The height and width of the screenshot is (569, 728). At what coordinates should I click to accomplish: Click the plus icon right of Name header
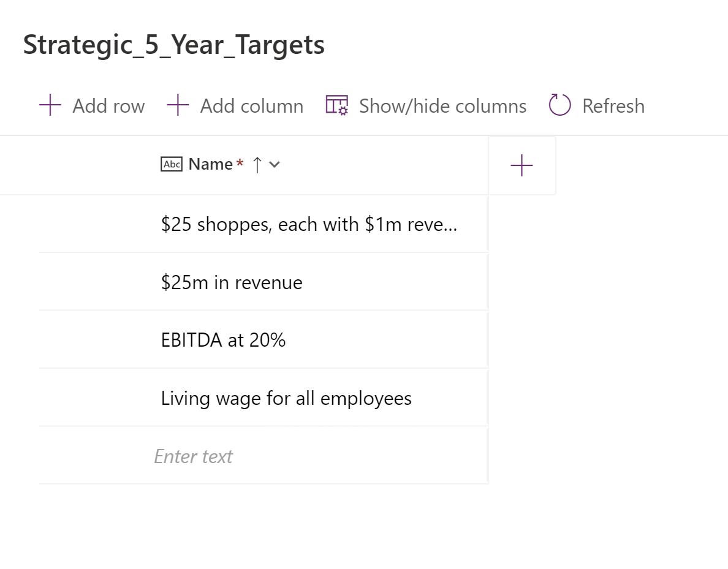click(x=521, y=165)
